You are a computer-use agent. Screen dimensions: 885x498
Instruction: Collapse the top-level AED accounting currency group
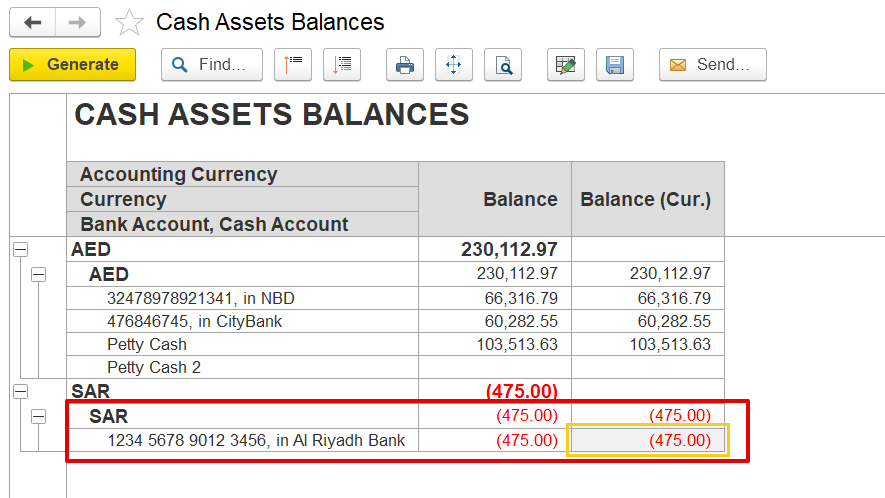pyautogui.click(x=20, y=250)
